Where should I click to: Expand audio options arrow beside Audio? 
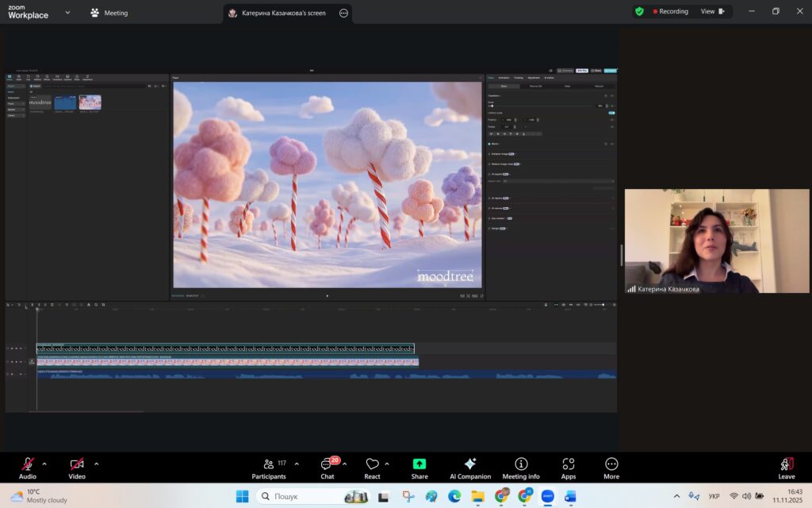44,464
